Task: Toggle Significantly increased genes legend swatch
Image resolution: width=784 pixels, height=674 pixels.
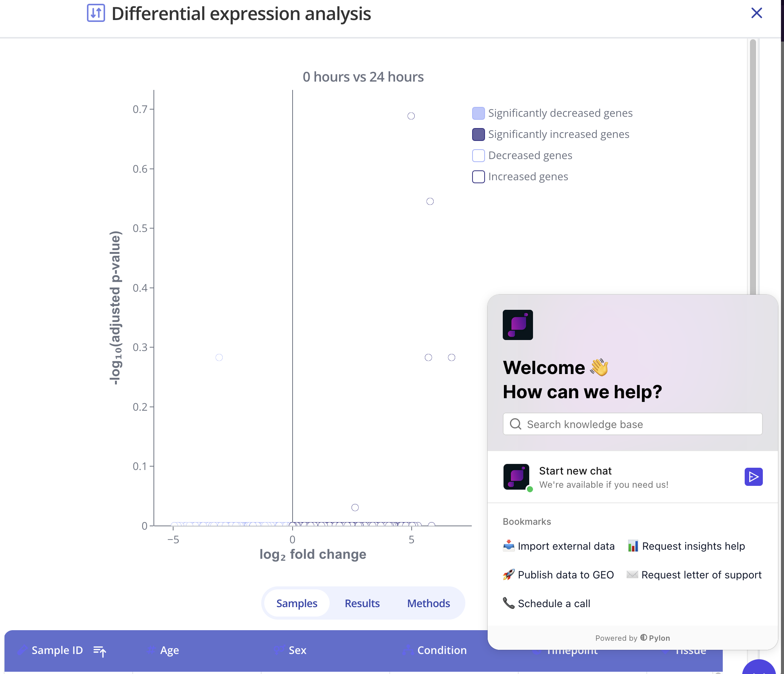Action: [478, 134]
